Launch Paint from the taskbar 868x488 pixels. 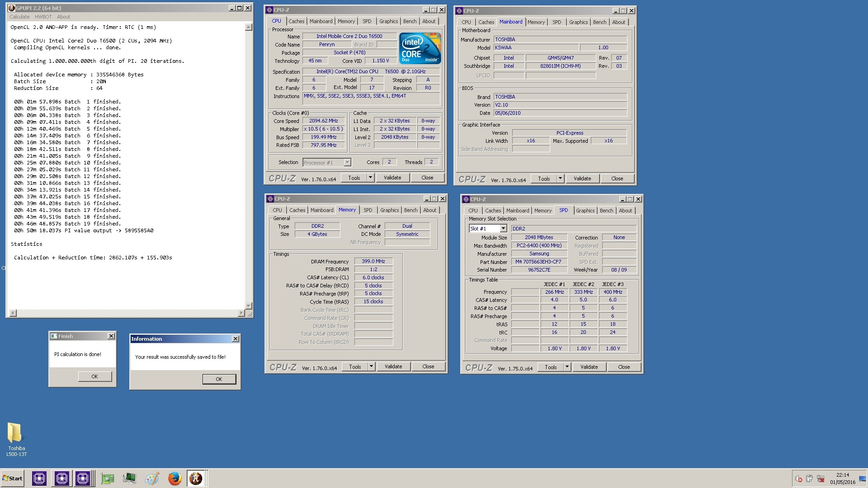point(152,479)
